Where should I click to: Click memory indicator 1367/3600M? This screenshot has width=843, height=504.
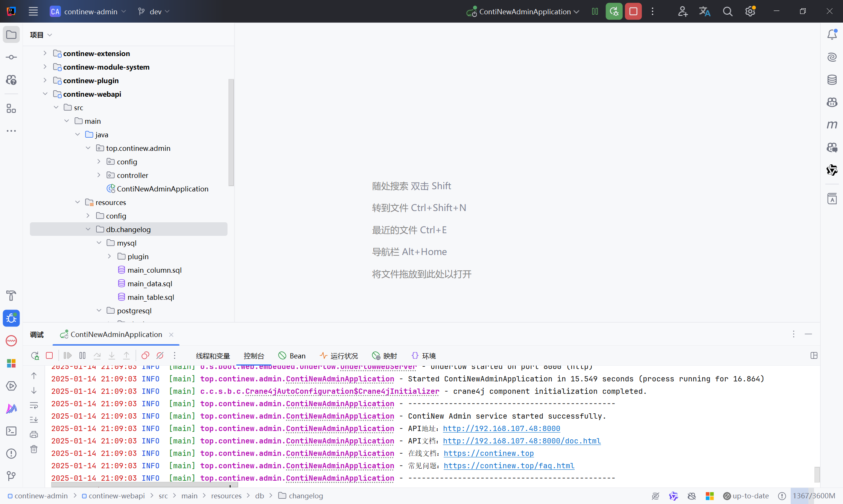coord(814,496)
